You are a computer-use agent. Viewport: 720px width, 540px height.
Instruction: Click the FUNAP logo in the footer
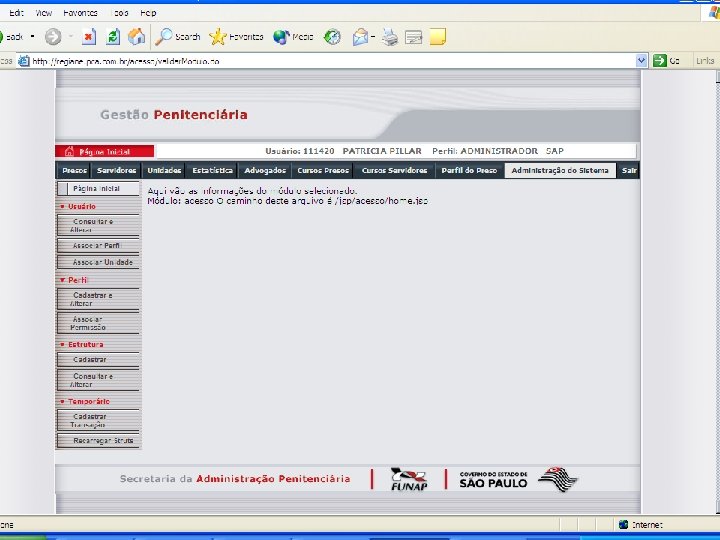pyautogui.click(x=409, y=479)
